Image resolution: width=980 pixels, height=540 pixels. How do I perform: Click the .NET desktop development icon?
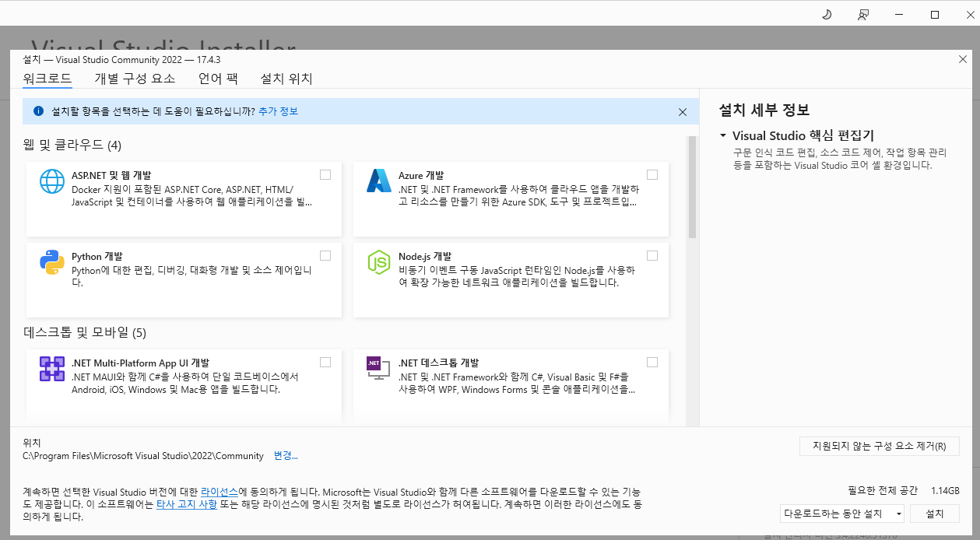coord(379,369)
